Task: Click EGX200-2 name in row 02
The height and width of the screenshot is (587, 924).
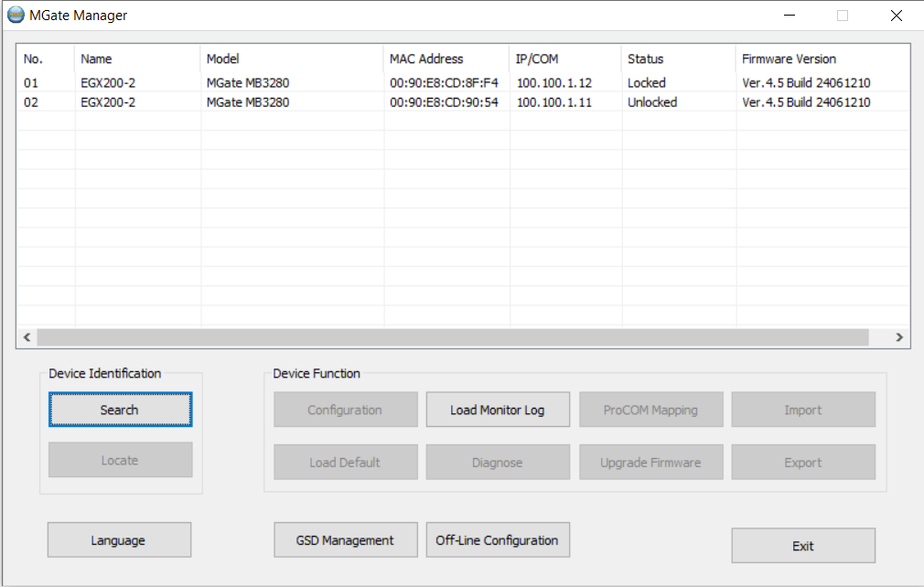Action: 108,101
